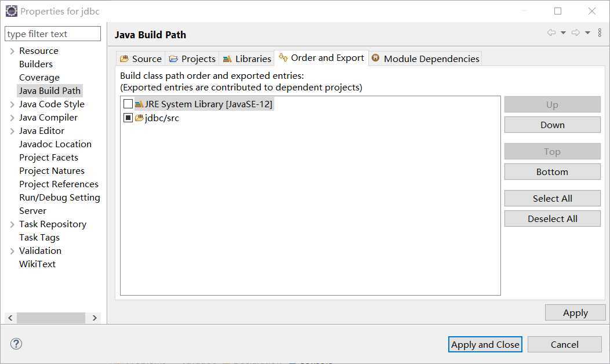Switch to the Source tab
The width and height of the screenshot is (610, 364).
pyautogui.click(x=141, y=59)
